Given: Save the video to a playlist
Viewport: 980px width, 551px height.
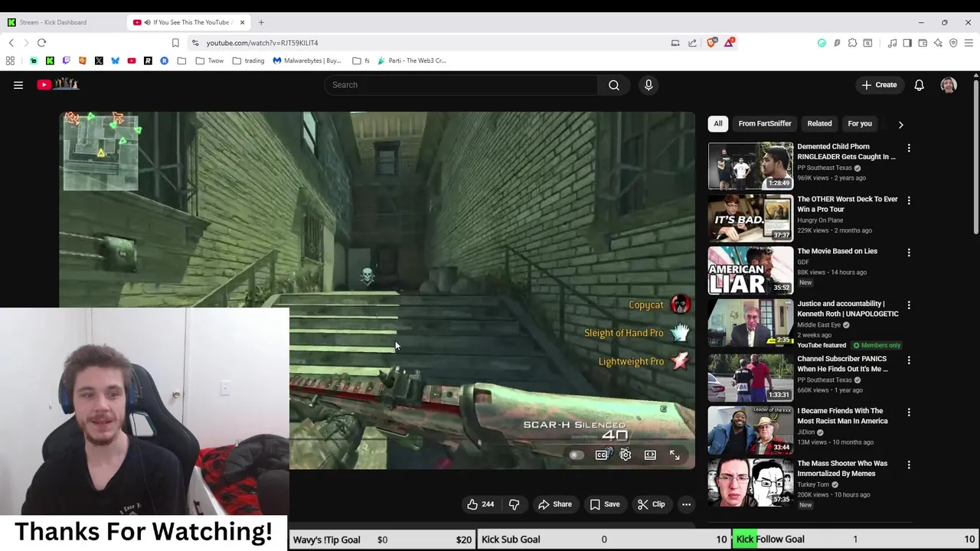Looking at the screenshot, I should point(605,504).
